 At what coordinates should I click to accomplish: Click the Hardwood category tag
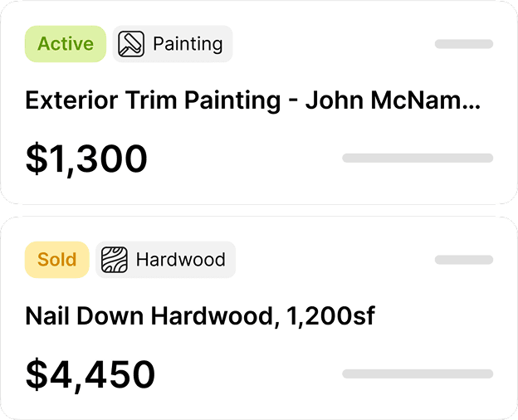tap(165, 260)
